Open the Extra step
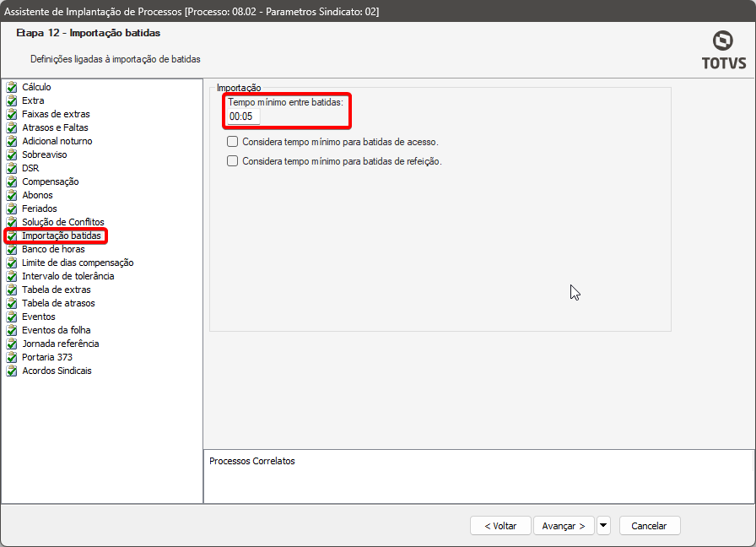Image resolution: width=756 pixels, height=547 pixels. click(x=33, y=100)
